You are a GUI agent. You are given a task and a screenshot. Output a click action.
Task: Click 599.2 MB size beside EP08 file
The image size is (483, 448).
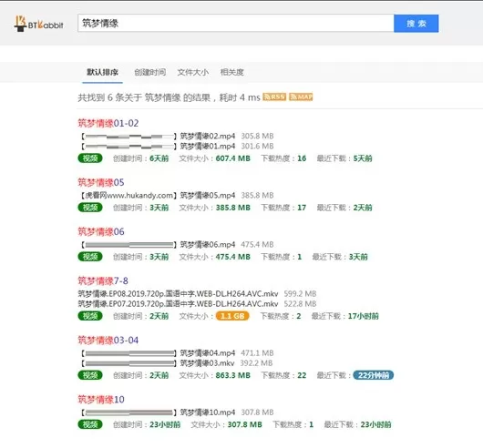coord(300,294)
